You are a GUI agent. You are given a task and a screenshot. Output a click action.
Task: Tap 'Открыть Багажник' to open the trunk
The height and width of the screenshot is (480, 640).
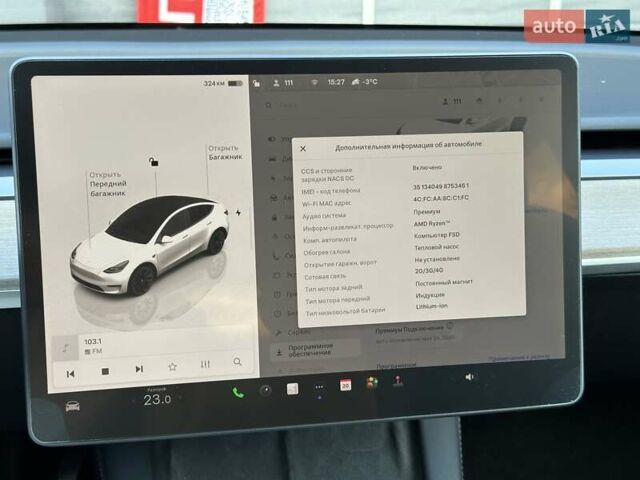[225, 152]
